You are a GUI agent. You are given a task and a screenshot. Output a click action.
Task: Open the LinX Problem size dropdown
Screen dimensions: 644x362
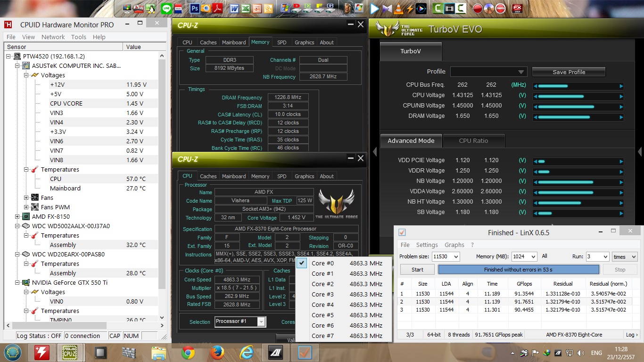pyautogui.click(x=455, y=256)
